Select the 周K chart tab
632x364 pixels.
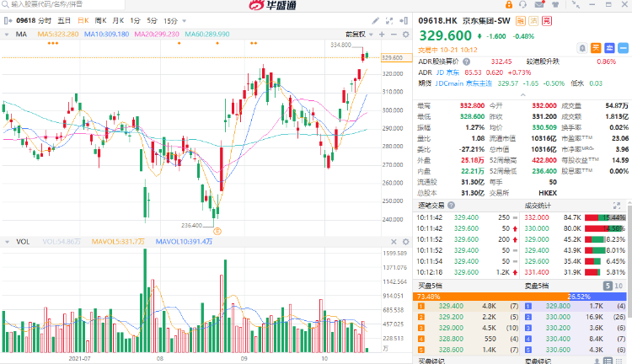click(100, 20)
